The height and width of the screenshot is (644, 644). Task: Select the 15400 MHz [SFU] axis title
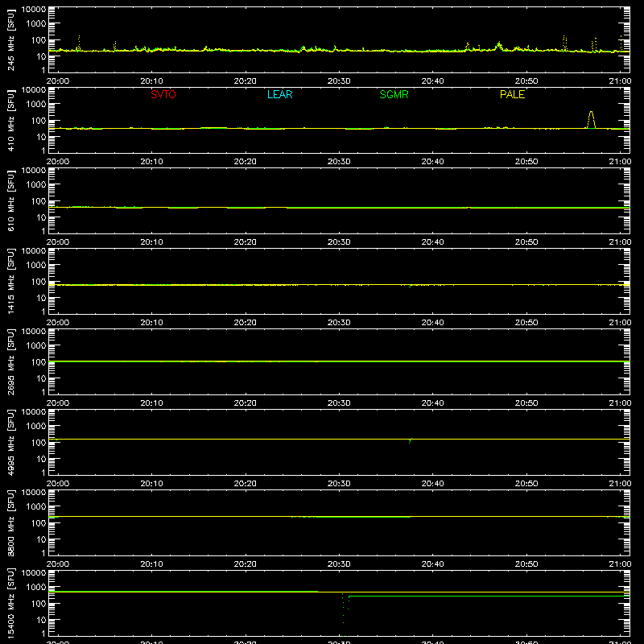[x=10, y=603]
